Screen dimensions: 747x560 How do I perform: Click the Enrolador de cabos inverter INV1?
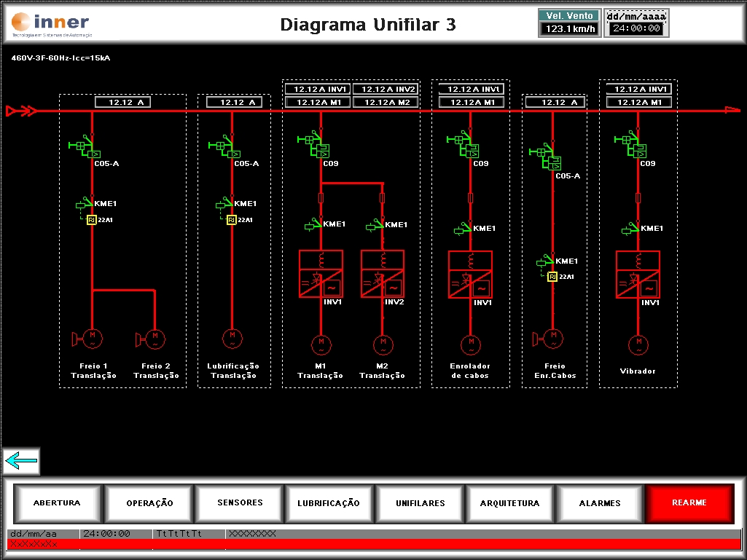point(470,274)
